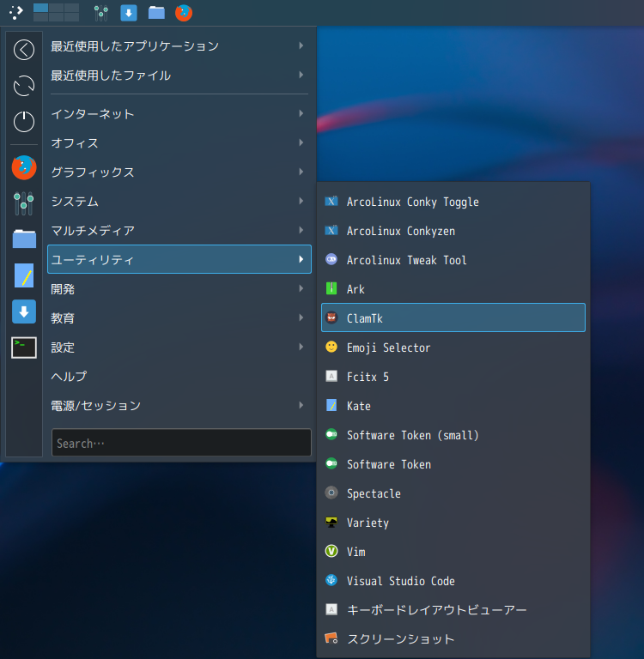Click the Spectacle camera icon
This screenshot has height=659, width=644.
(x=331, y=493)
